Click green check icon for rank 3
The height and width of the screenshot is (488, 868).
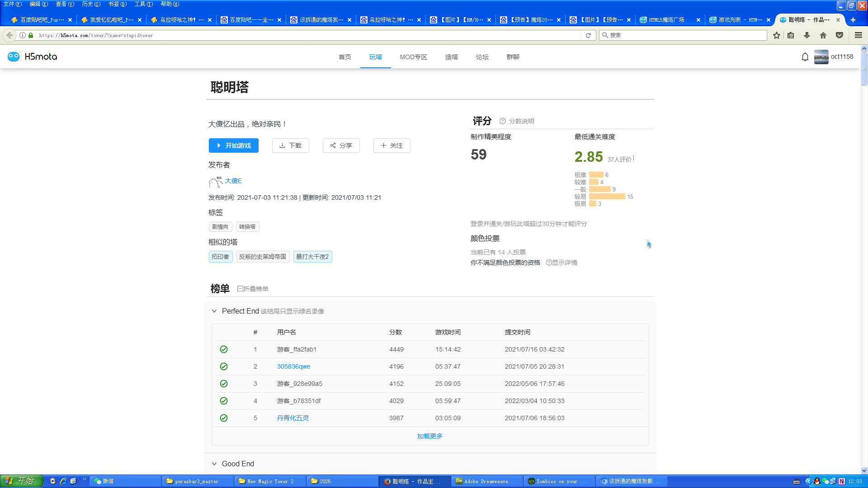click(x=224, y=384)
